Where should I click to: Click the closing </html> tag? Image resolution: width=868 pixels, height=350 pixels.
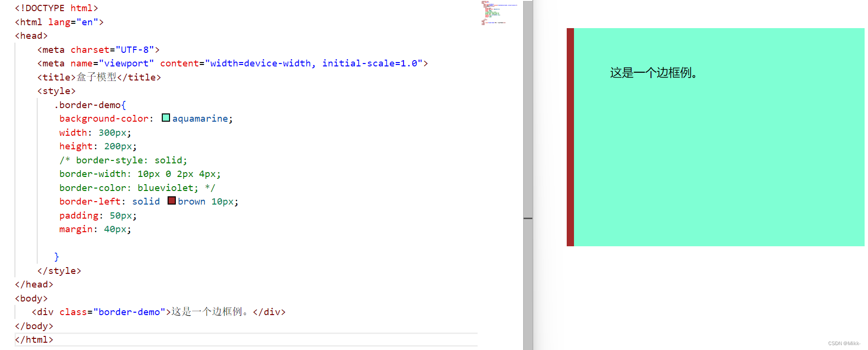coord(34,340)
